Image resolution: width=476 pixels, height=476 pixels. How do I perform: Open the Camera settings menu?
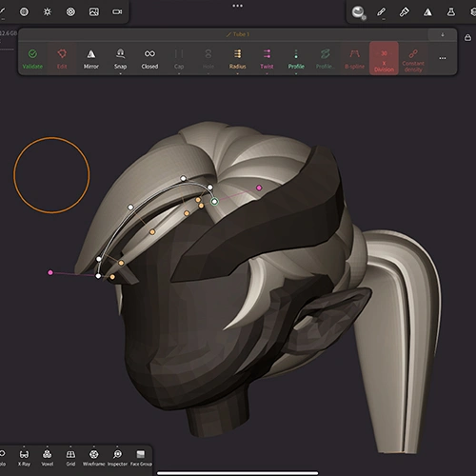tap(117, 12)
